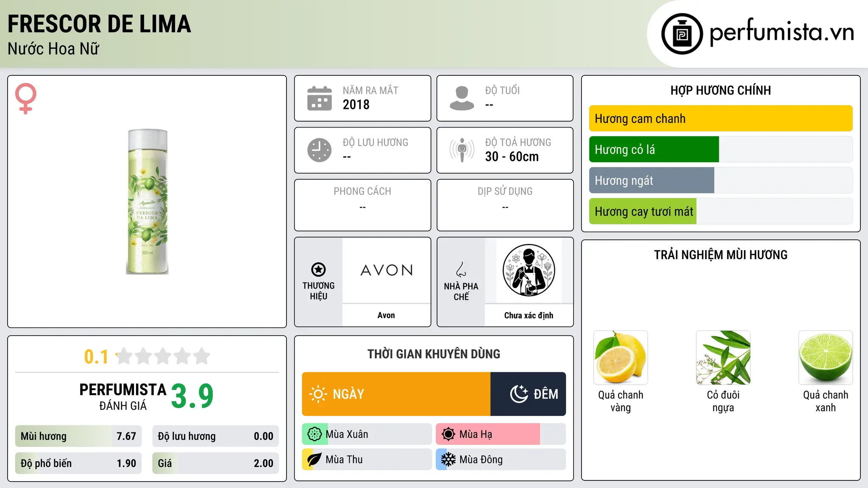Click the Chưa xác định perfumer label
Image resolution: width=868 pixels, height=488 pixels.
click(x=529, y=315)
